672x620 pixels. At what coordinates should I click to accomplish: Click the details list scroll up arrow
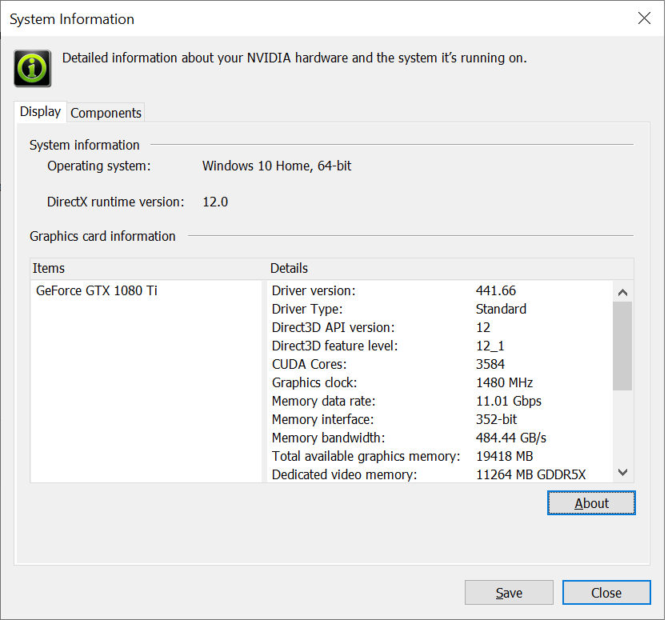[x=622, y=293]
